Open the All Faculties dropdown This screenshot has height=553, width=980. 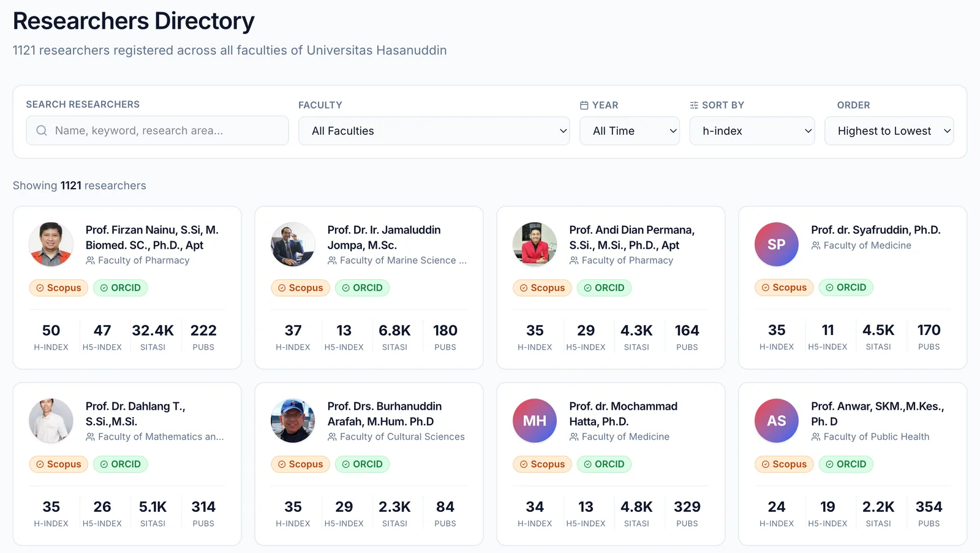tap(434, 131)
